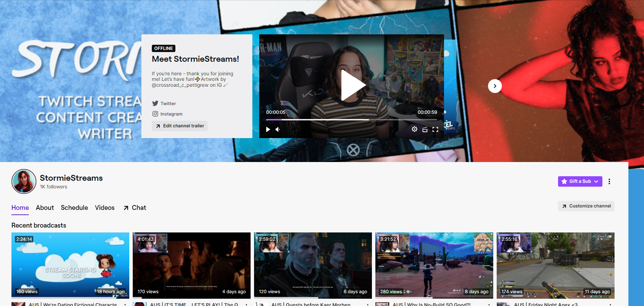
Task: Open the Instagram camera icon link
Action: [x=155, y=114]
